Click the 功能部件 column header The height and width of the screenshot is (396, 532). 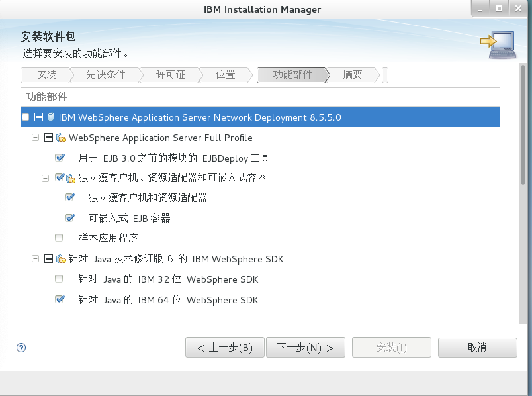coord(261,97)
